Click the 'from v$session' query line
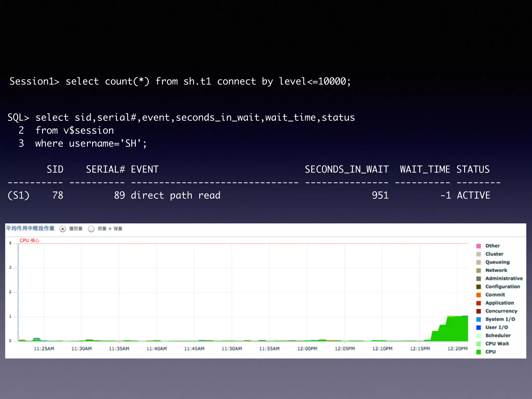 (75, 130)
